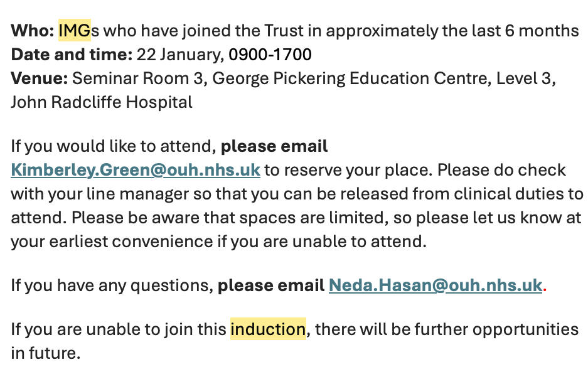Open the Kimberley.Green@ouh.nhs.uk email link

(x=136, y=170)
